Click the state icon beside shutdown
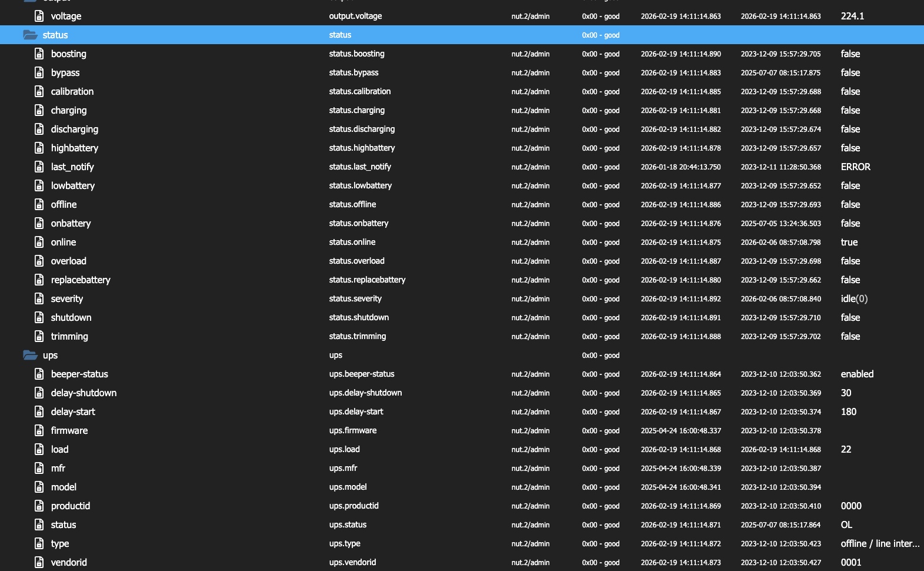The image size is (924, 571). (39, 317)
